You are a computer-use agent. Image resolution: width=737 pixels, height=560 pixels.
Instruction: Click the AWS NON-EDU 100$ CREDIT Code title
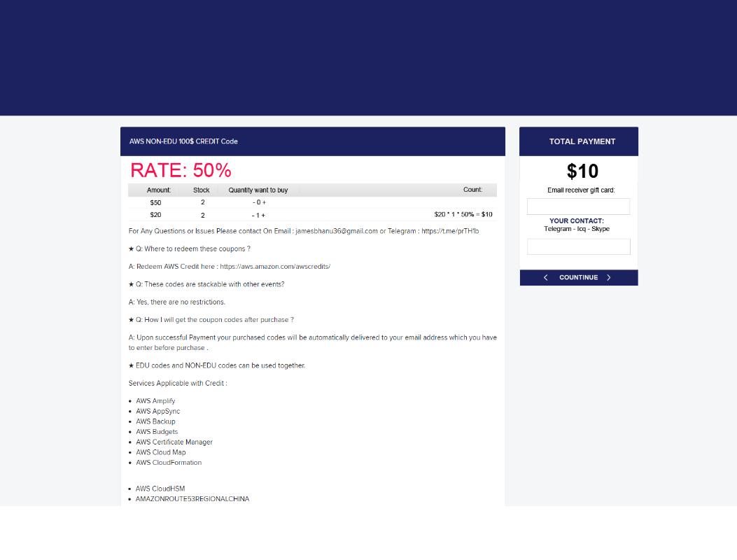(x=183, y=141)
